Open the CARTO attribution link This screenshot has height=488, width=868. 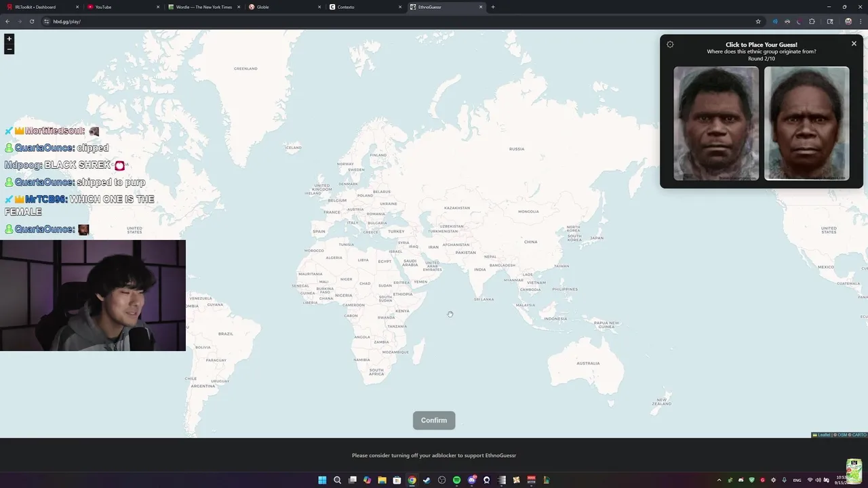859,435
